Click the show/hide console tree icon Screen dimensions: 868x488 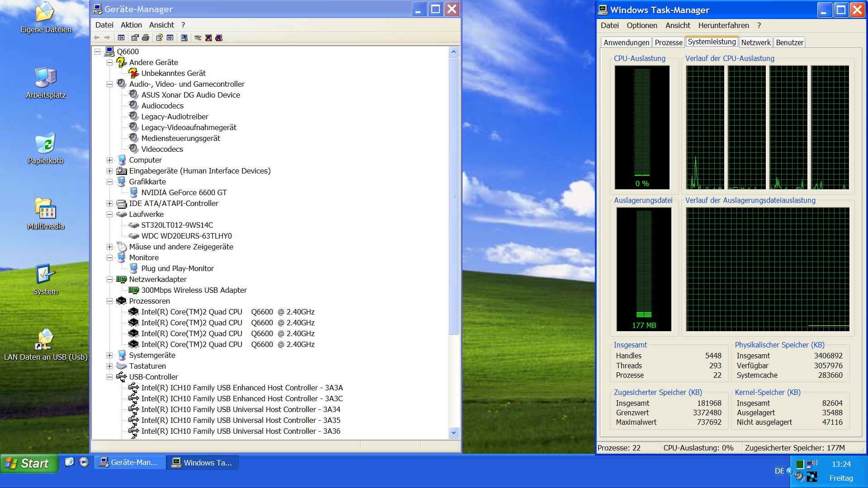(x=121, y=38)
